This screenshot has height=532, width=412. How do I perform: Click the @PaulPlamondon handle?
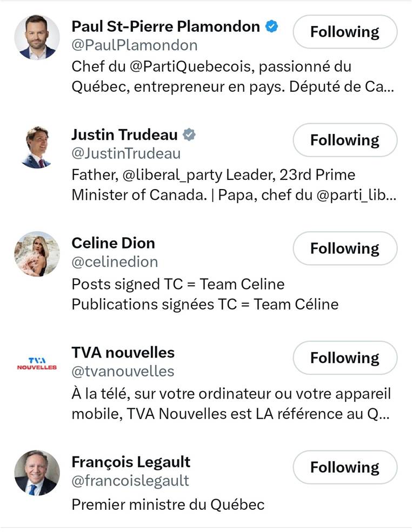coord(134,45)
